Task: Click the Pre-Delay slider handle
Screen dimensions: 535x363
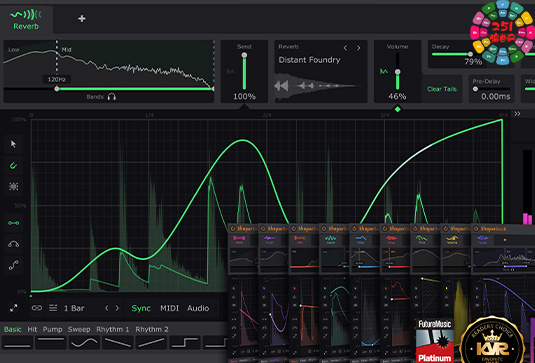Action: coord(475,89)
